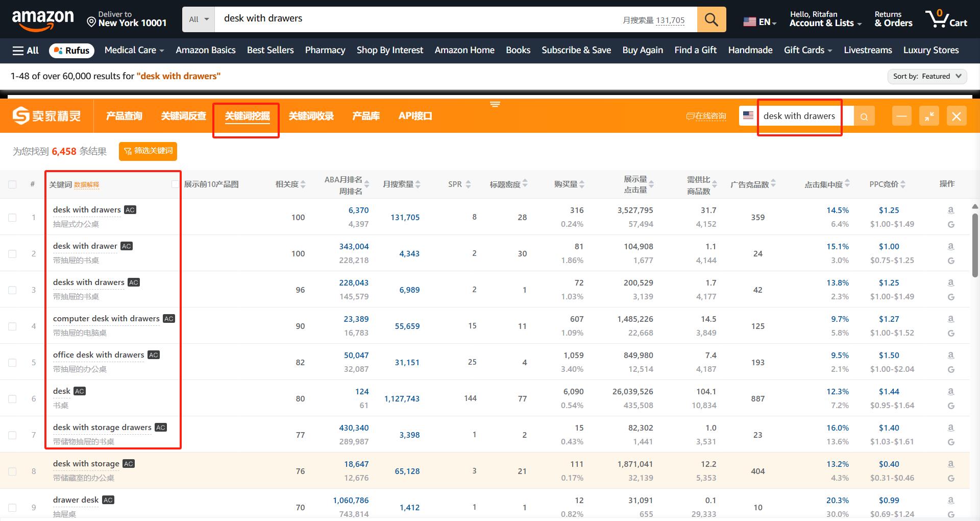Click the table vertical scrollbar thumb
Screen dimensions: 980x521
[975, 245]
